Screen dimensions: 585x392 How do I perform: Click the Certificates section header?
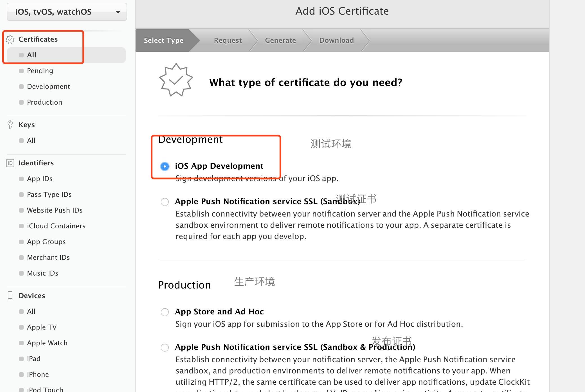(x=38, y=39)
